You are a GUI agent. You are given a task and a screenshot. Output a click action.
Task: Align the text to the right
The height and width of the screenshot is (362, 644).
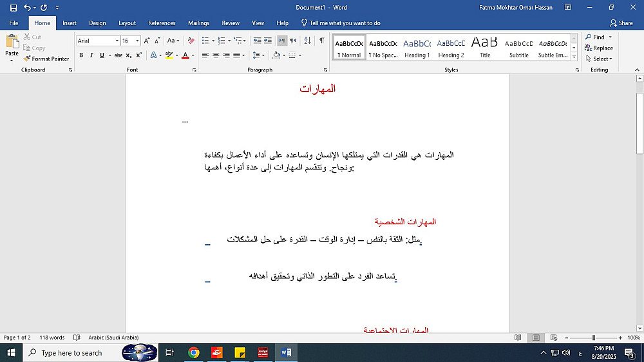(226, 55)
